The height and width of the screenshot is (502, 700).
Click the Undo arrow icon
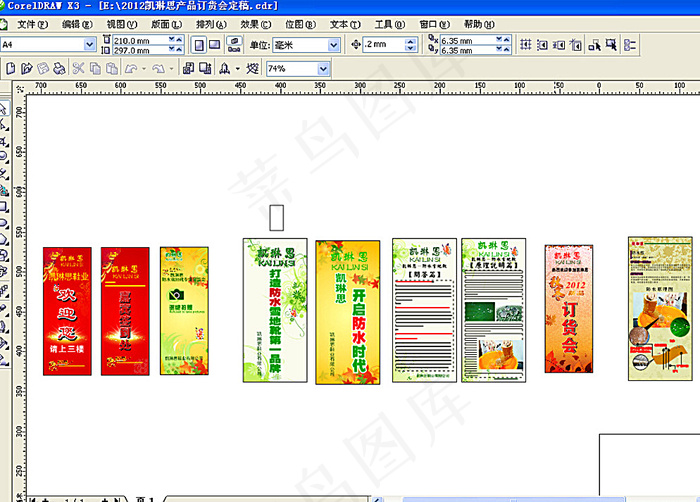[131, 68]
